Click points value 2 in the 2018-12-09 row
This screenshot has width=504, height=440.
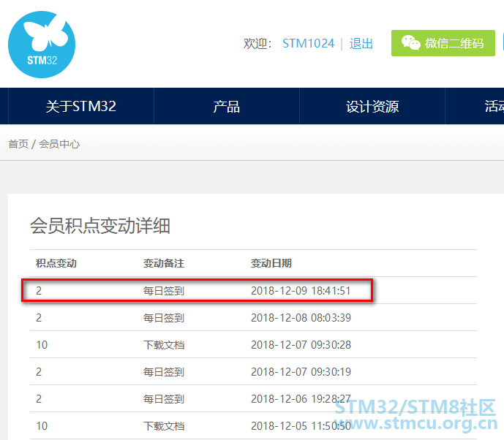coord(39,291)
